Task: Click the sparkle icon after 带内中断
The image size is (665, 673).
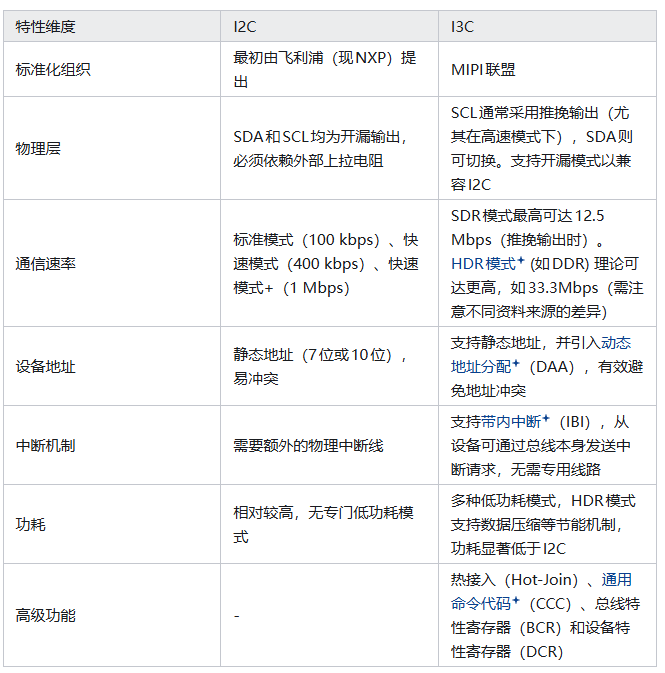Action: pos(546,420)
